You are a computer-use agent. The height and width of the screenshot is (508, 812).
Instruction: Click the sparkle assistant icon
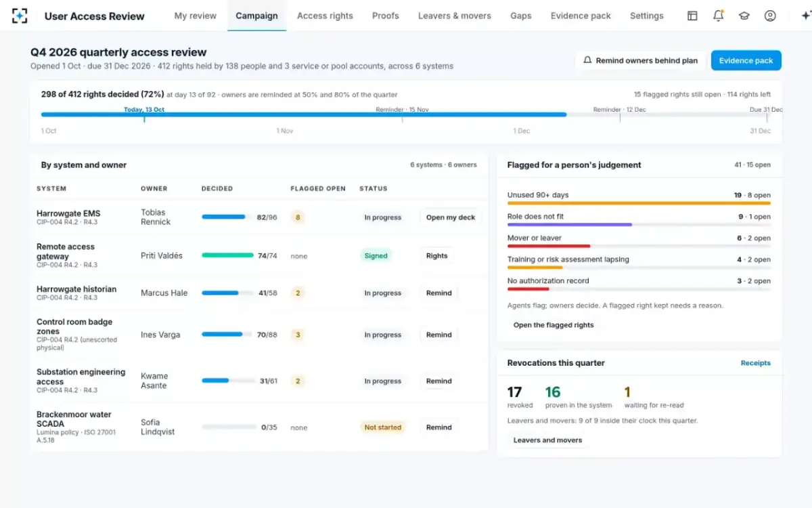805,16
